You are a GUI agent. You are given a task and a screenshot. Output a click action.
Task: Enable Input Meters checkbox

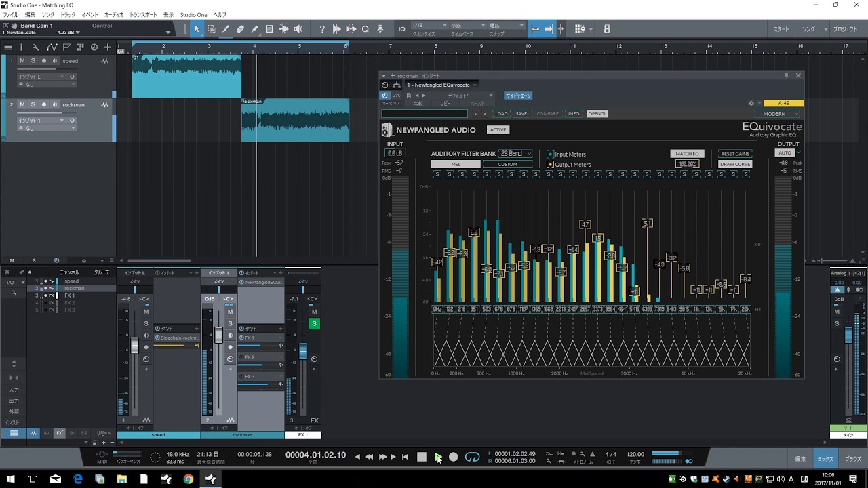coord(551,154)
